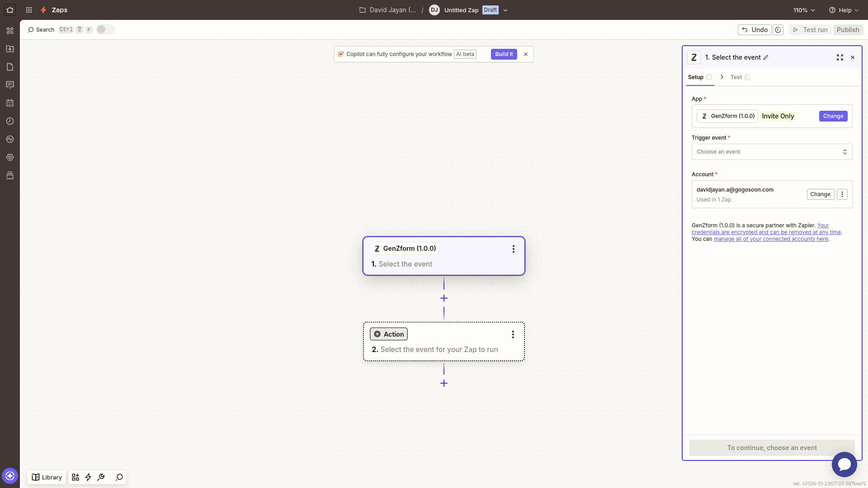Toggle the switch next to the search bar
This screenshot has width=868, height=488.
[x=105, y=29]
